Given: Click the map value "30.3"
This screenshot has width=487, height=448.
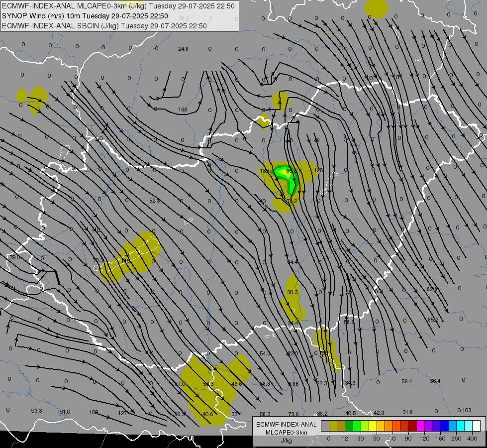Looking at the screenshot, I should (x=292, y=292).
